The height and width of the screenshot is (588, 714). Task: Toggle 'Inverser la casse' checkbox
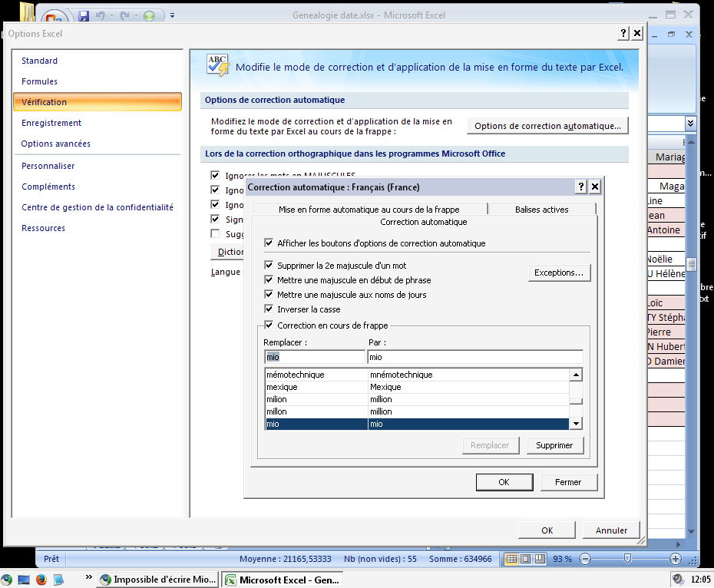[x=269, y=309]
